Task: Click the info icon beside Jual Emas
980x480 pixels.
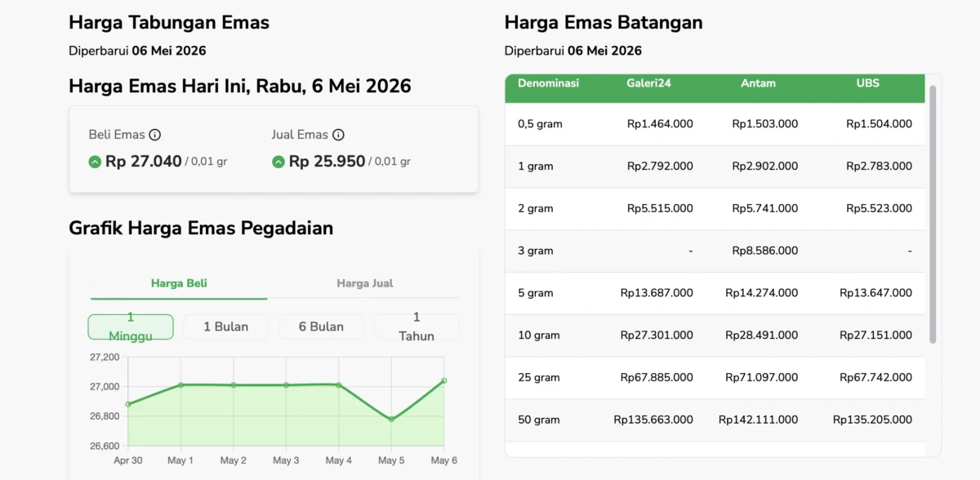Action: pos(338,135)
